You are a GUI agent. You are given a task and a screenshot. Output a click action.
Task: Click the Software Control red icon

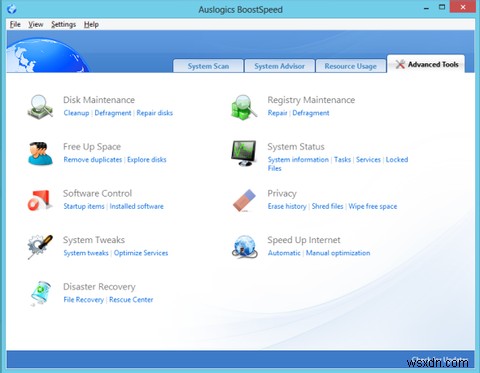(x=40, y=200)
